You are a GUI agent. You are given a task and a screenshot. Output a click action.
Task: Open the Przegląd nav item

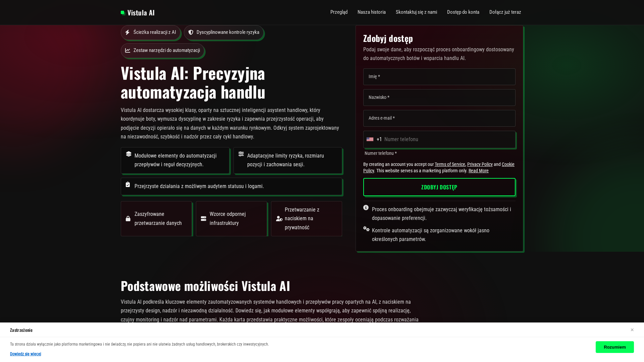click(x=339, y=12)
